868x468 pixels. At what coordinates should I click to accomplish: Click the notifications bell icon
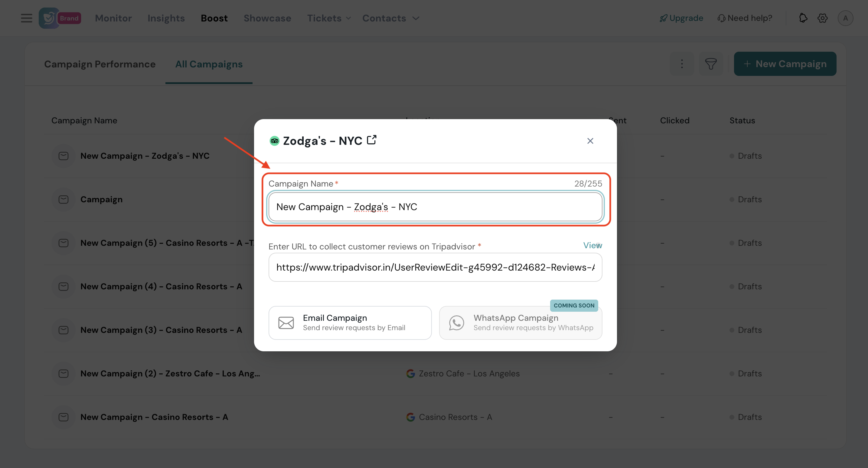point(803,18)
